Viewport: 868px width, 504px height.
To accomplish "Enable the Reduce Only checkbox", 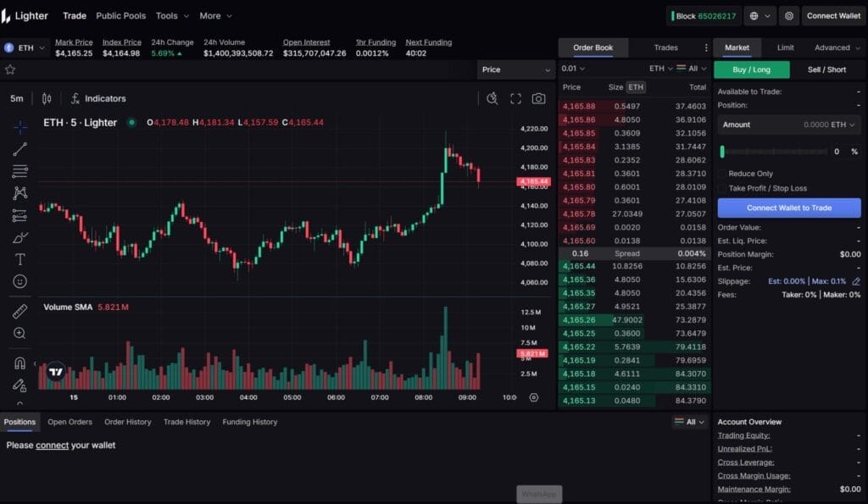I will coord(722,174).
